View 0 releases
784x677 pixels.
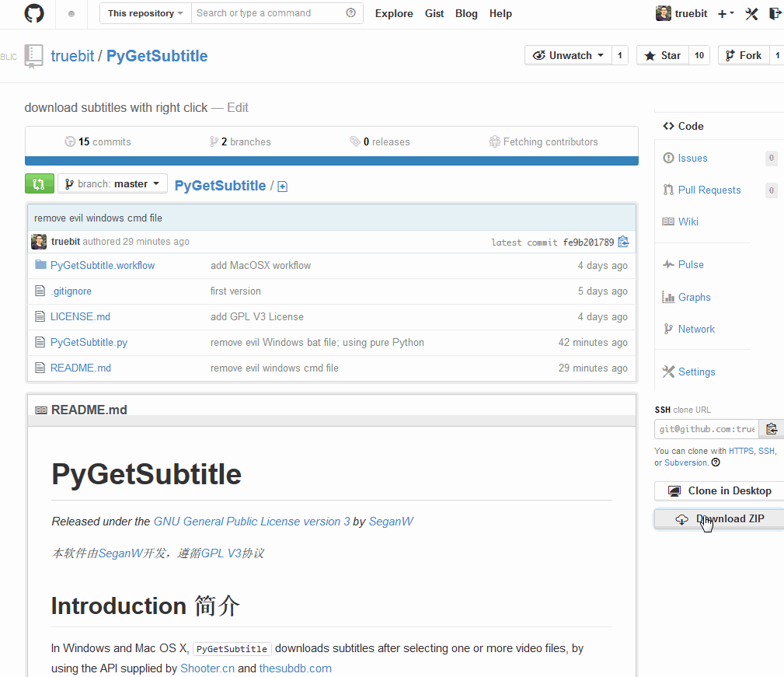coord(380,142)
